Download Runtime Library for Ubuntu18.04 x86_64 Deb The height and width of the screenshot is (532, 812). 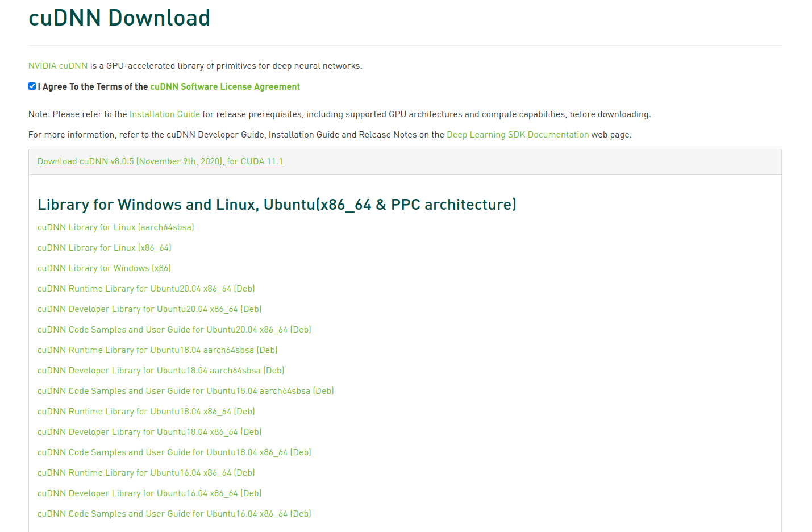pos(146,411)
